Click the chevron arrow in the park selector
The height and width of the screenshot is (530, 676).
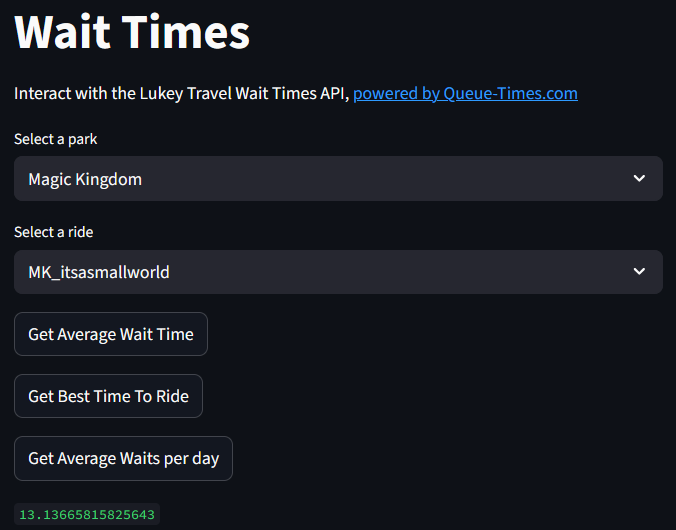pyautogui.click(x=640, y=179)
